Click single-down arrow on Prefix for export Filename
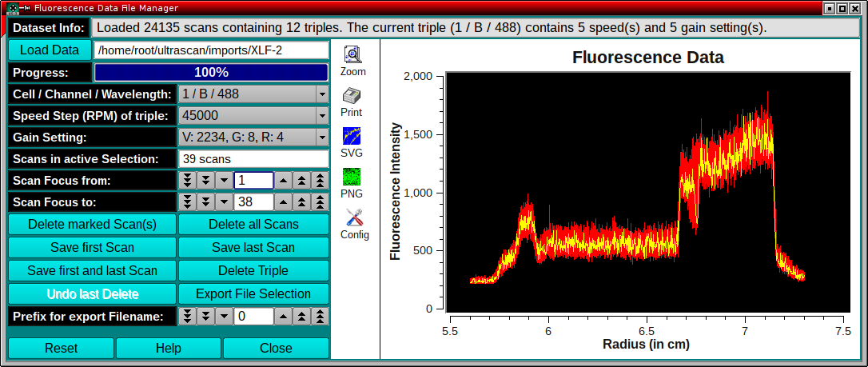Viewport: 868px width, 367px height. coord(224,317)
